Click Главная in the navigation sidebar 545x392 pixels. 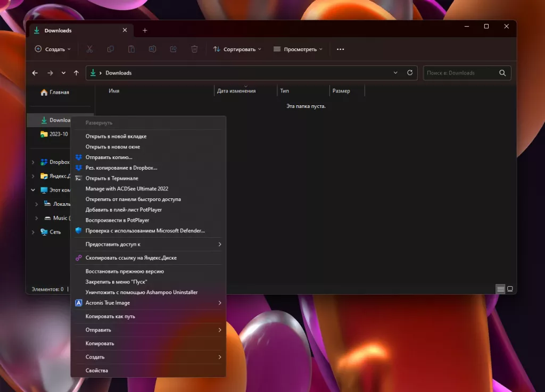pos(59,92)
